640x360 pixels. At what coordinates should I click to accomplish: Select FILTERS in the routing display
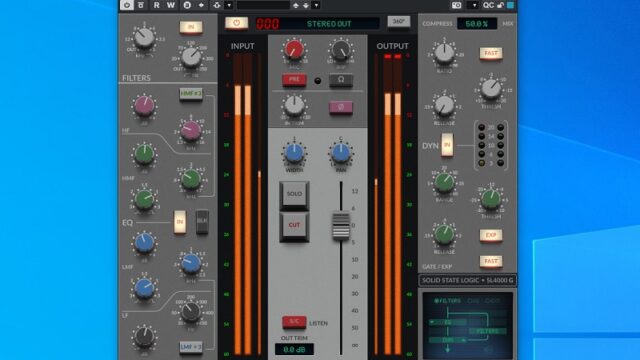[x=447, y=301]
